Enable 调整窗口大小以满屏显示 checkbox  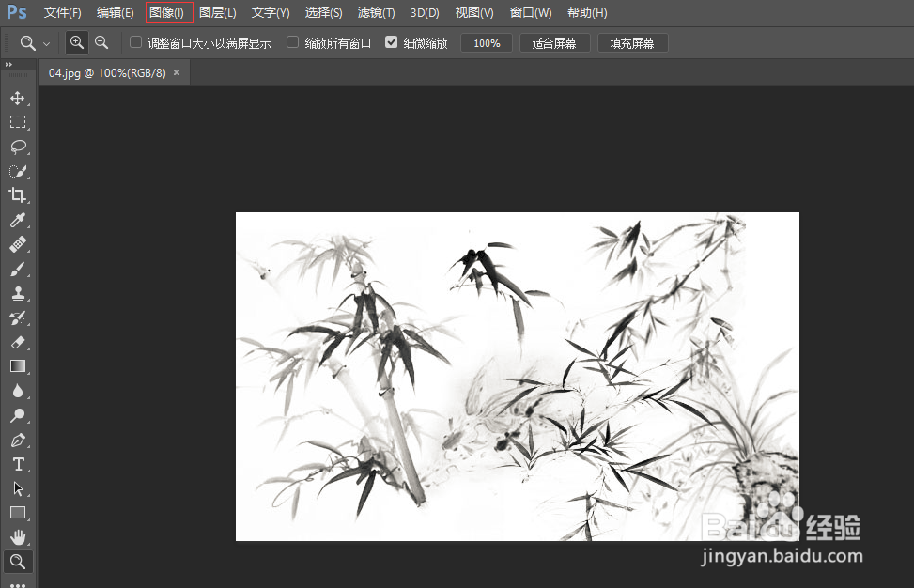(135, 42)
